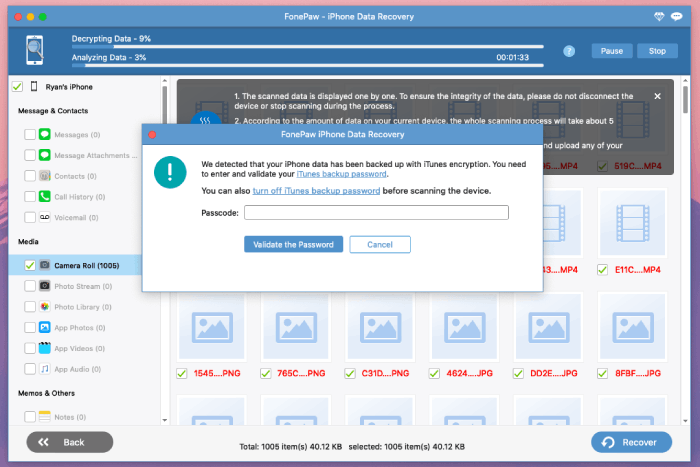This screenshot has height=467, width=700.
Task: Click the Decrypting Data progress bar
Action: 308,46
